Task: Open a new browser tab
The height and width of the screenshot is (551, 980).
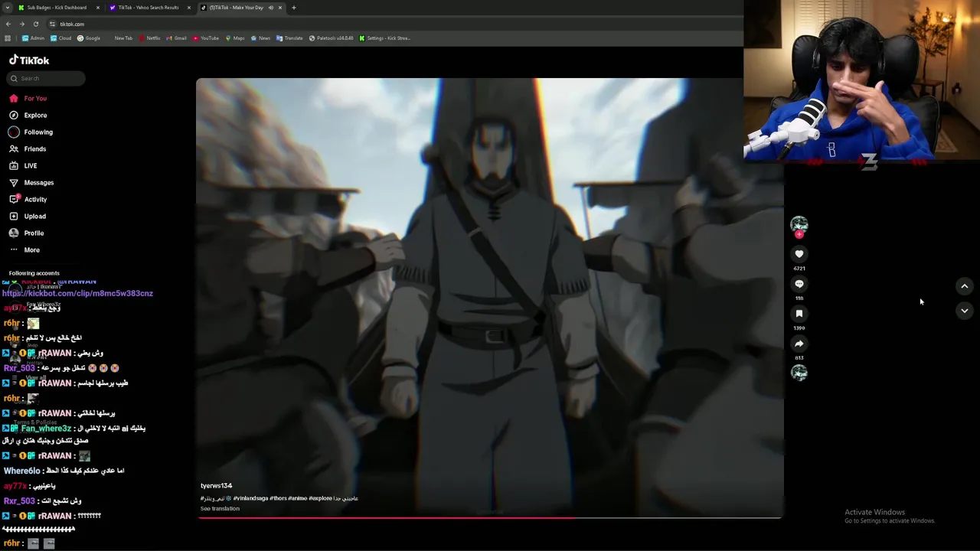Action: pyautogui.click(x=294, y=8)
